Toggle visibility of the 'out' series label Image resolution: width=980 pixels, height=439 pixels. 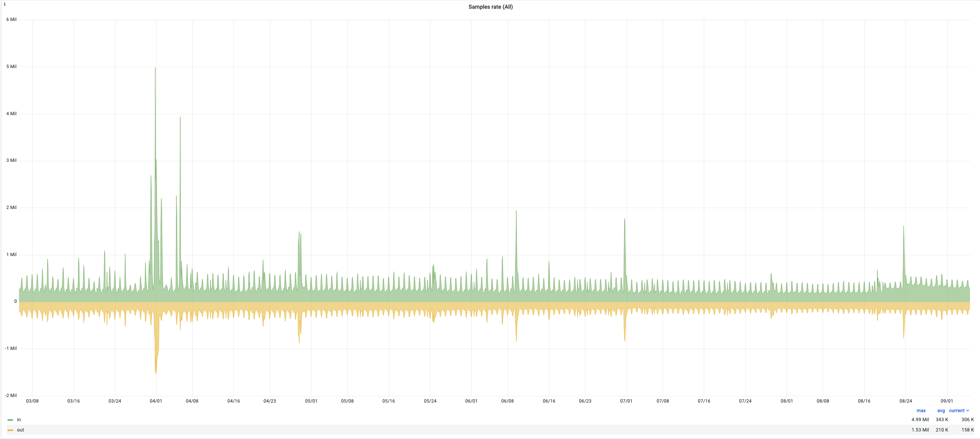pos(21,430)
